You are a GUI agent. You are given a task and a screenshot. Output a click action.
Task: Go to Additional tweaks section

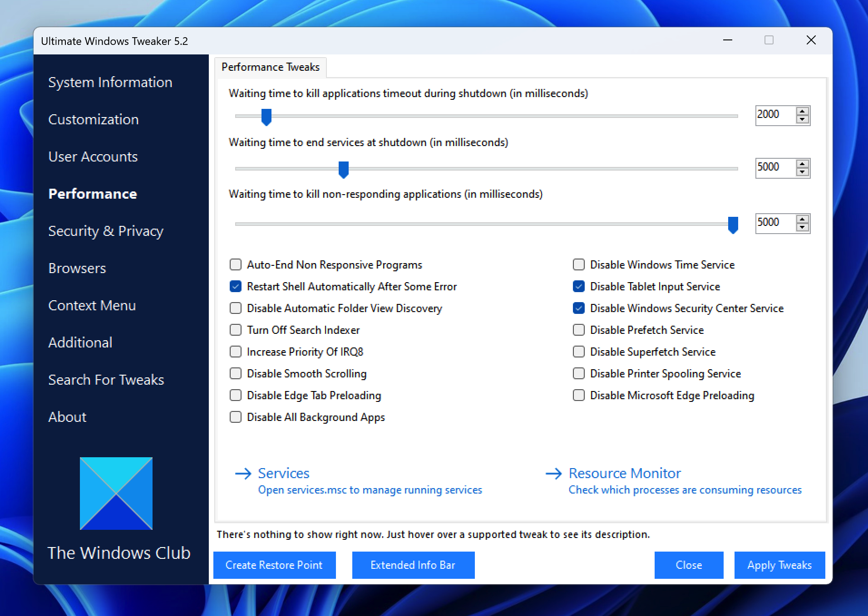(80, 342)
